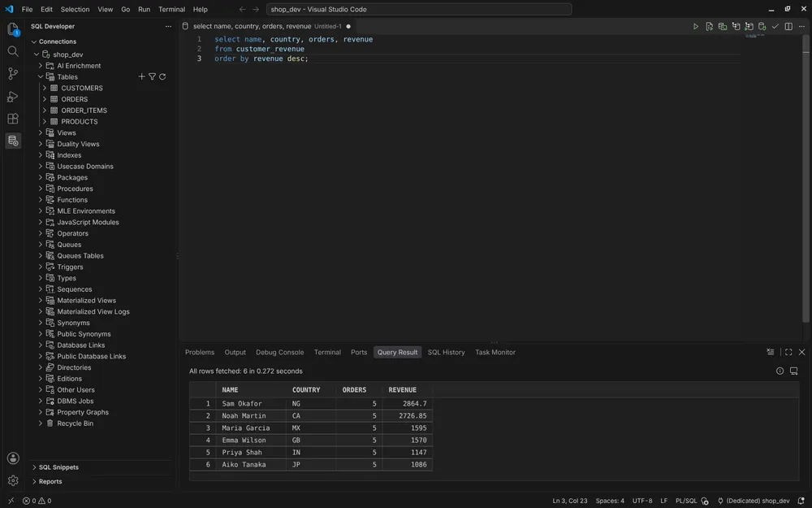Expand the Reports section
This screenshot has width=812, height=508.
pyautogui.click(x=34, y=481)
